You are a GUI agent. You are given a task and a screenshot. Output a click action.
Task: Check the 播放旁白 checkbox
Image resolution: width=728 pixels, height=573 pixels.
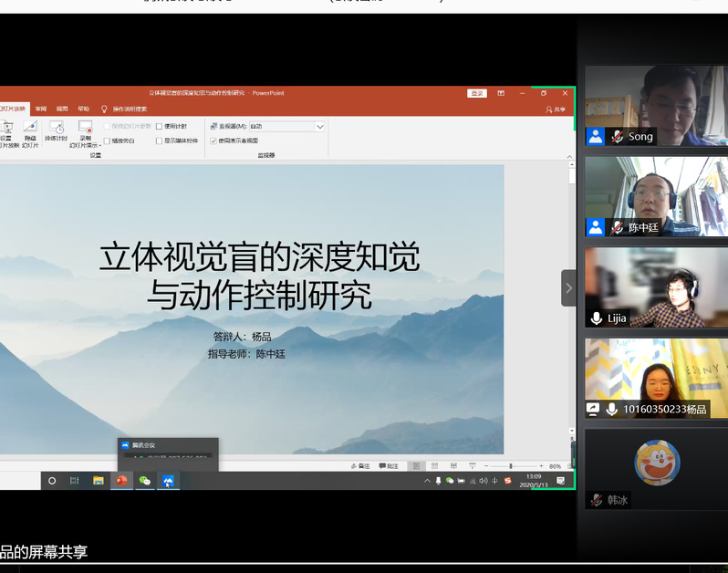pos(107,141)
